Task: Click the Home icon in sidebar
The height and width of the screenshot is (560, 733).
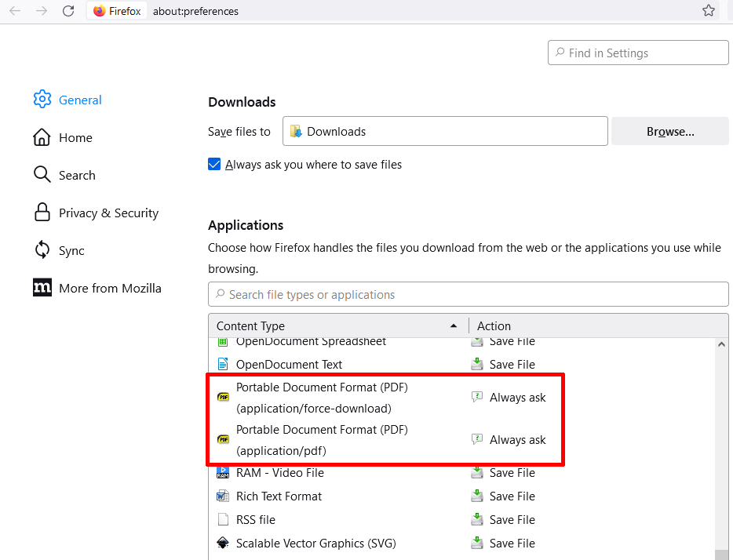Action: pyautogui.click(x=40, y=137)
